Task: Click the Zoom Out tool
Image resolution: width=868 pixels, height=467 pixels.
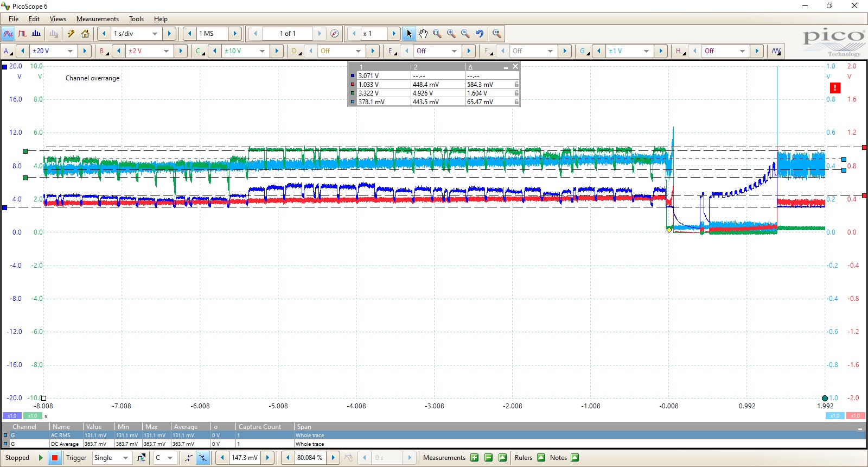Action: coord(465,34)
